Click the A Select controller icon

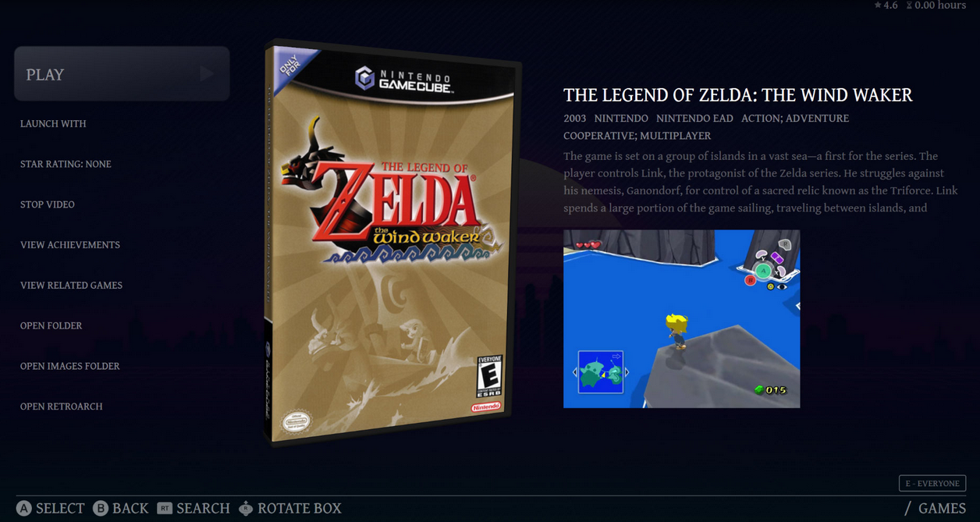(24, 508)
